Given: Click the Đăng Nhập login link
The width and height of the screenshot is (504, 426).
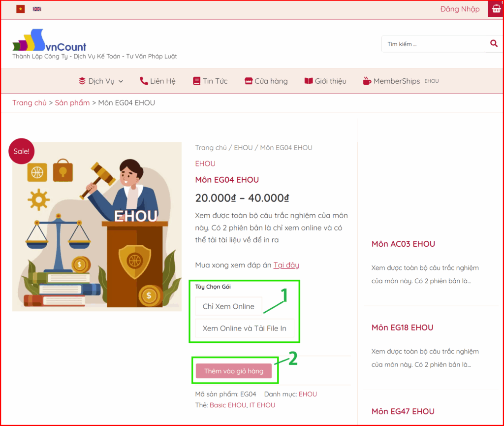Looking at the screenshot, I should (460, 9).
